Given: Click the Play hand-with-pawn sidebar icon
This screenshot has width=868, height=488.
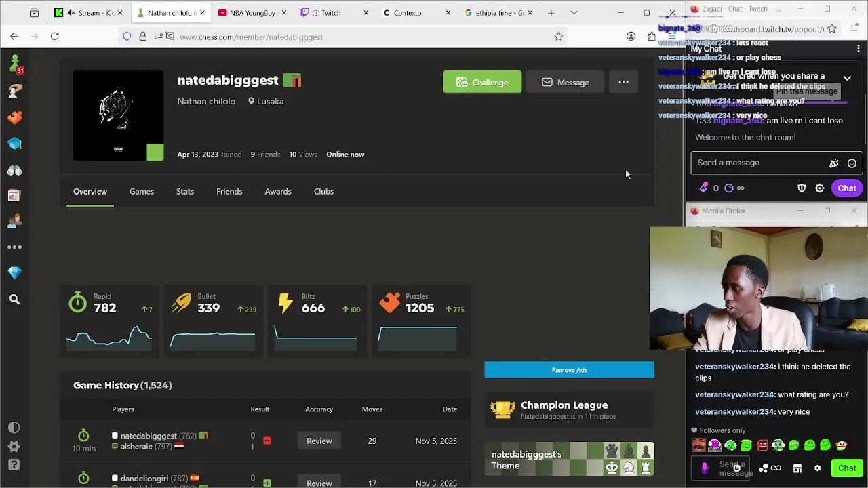Looking at the screenshot, I should tap(14, 91).
